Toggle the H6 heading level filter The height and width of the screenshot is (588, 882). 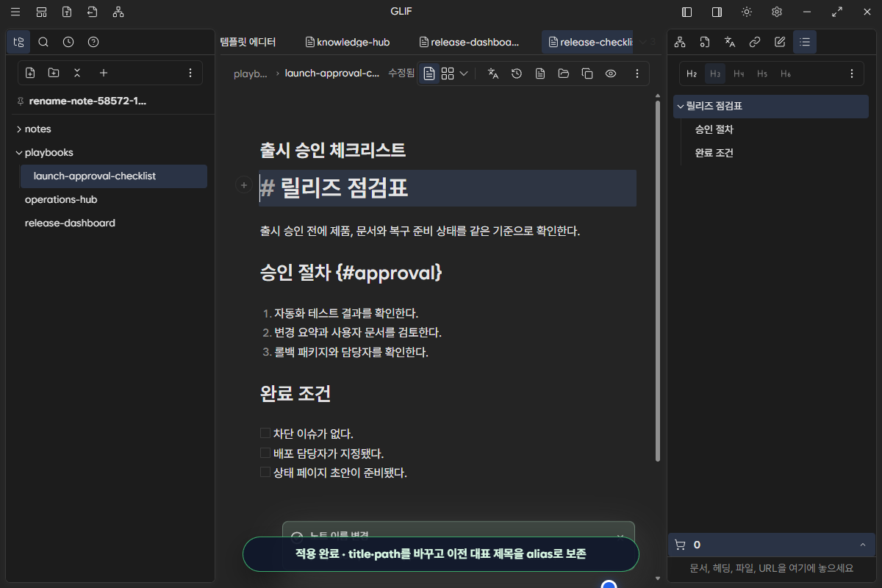pos(786,73)
